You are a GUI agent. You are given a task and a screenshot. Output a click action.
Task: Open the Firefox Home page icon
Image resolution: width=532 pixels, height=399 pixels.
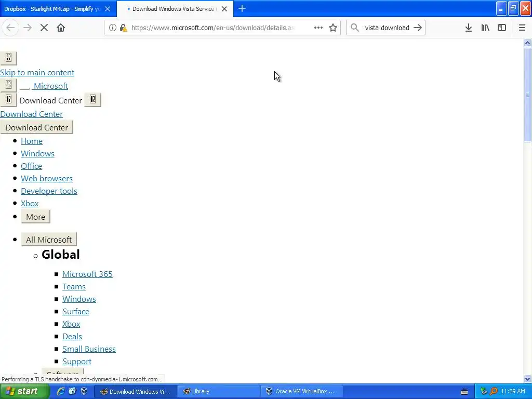(x=61, y=28)
